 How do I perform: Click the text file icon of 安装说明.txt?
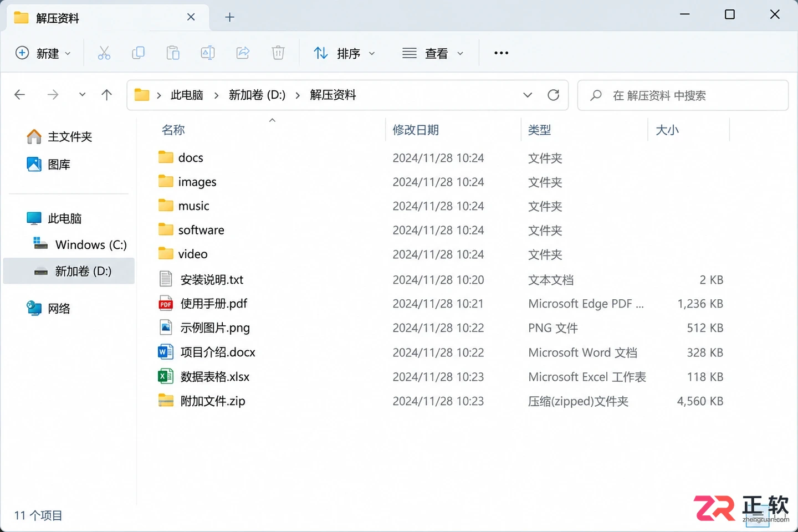tap(166, 279)
